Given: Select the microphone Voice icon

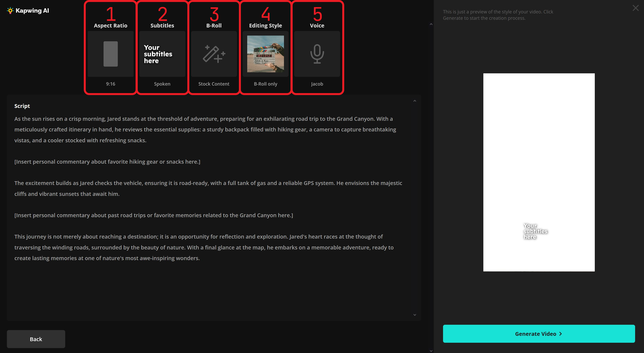Looking at the screenshot, I should point(317,54).
